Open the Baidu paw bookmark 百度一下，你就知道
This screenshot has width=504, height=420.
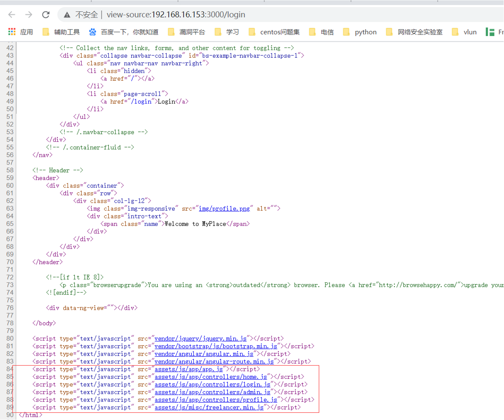pyautogui.click(x=124, y=32)
